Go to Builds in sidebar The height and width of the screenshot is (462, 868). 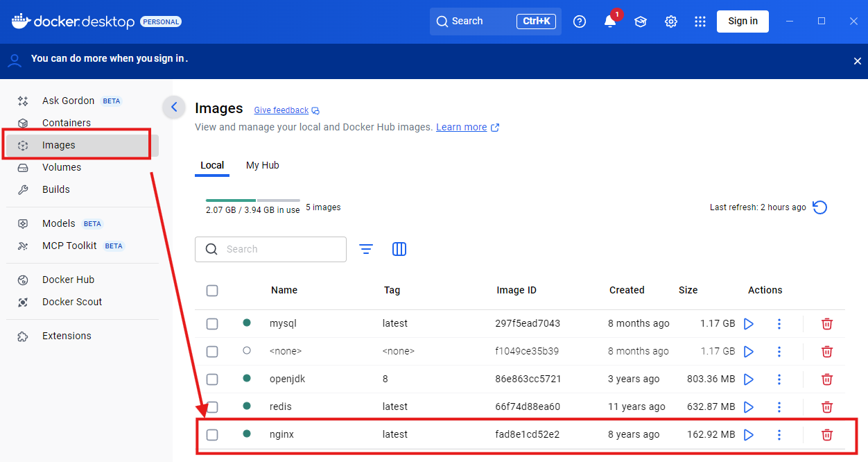82,190
